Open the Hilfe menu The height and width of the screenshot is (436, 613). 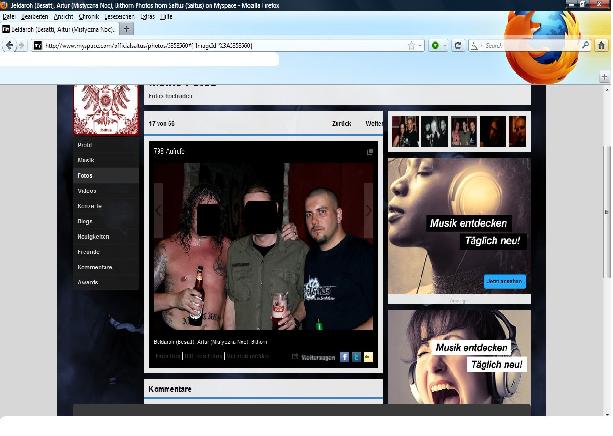click(166, 17)
